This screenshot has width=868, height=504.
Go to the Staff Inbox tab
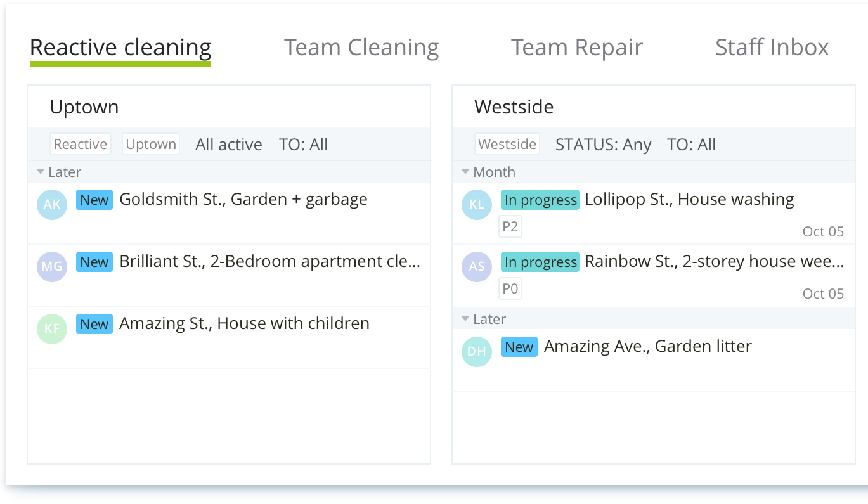(772, 48)
